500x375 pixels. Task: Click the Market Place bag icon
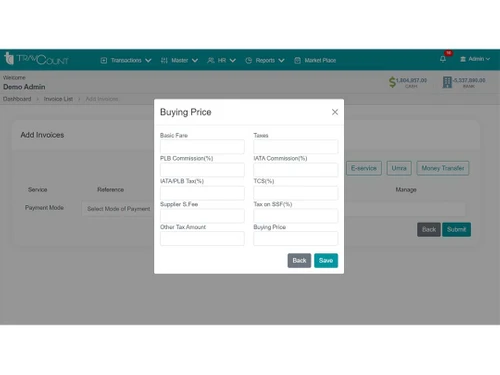pyautogui.click(x=297, y=60)
